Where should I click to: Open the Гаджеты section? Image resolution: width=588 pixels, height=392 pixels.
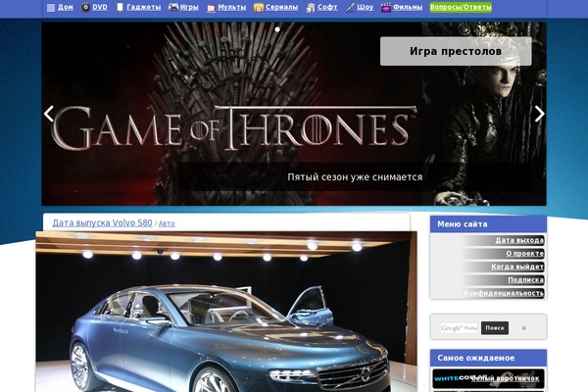tap(144, 7)
